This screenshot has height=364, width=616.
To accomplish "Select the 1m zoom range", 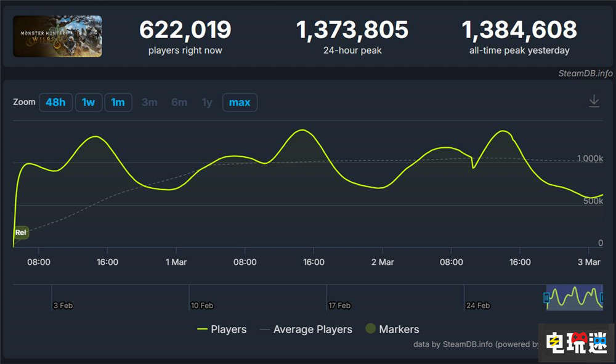I will click(x=118, y=102).
